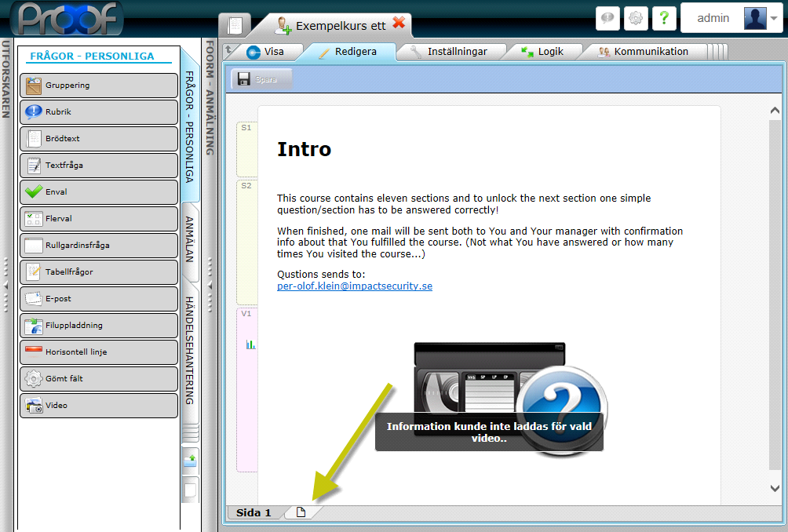This screenshot has height=532, width=788.
Task: Open the settings gear in header
Action: (636, 18)
